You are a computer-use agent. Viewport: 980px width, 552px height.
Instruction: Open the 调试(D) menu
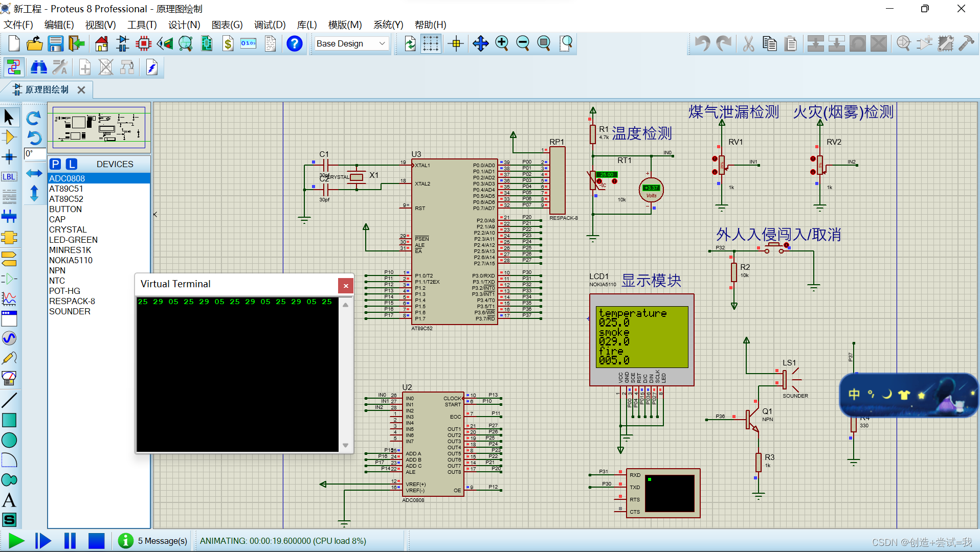[270, 25]
